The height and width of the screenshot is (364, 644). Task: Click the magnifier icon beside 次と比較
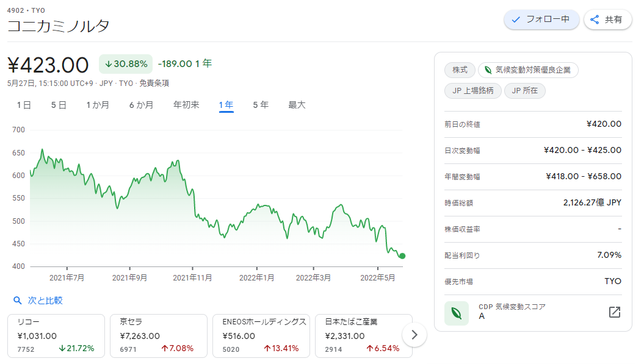pyautogui.click(x=17, y=301)
